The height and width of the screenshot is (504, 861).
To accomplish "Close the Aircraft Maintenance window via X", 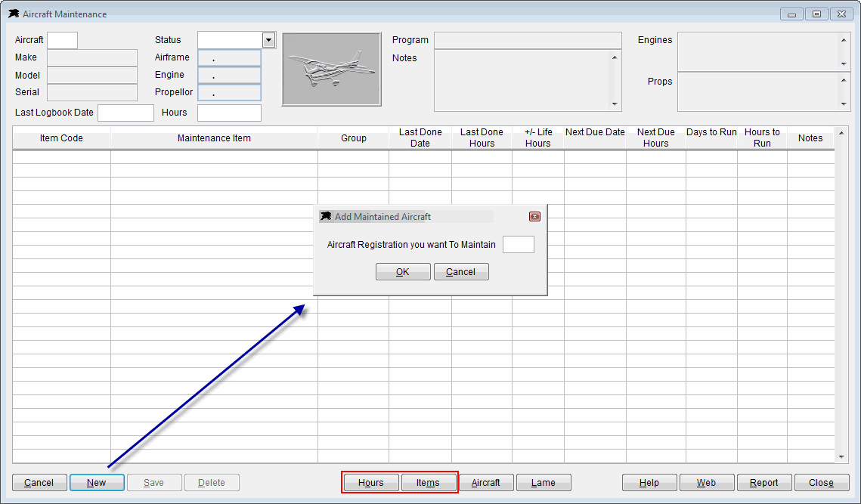I will pos(841,14).
